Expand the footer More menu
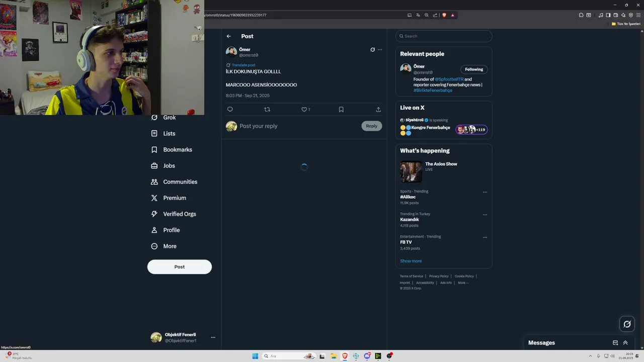The image size is (644, 362). click(x=463, y=283)
